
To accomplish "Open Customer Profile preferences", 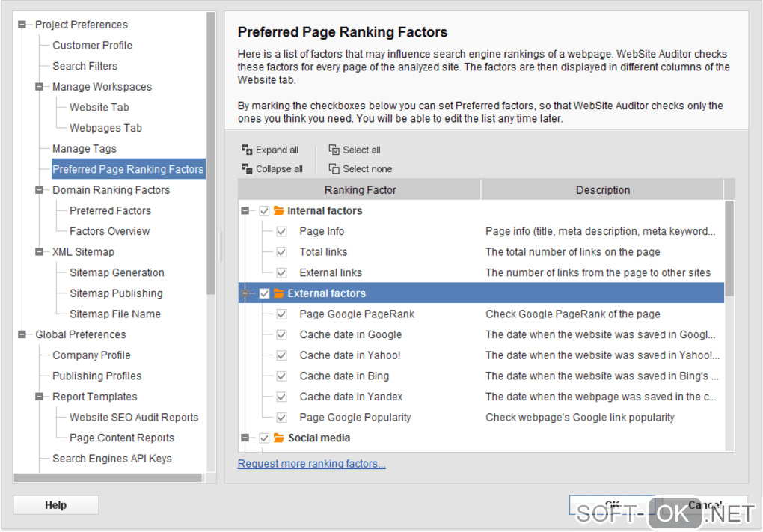I will pyautogui.click(x=92, y=46).
